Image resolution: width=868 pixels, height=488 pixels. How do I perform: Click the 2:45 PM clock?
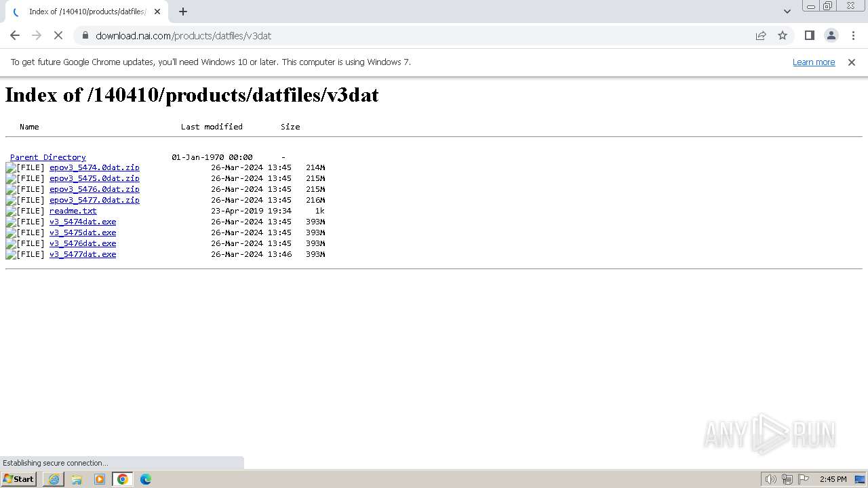(833, 479)
